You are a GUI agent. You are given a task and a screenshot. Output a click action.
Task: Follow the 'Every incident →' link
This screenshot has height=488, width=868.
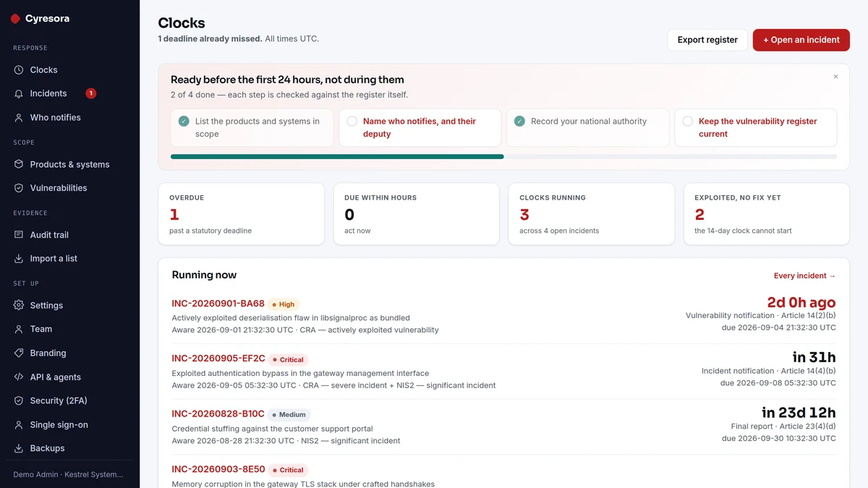[x=804, y=275]
